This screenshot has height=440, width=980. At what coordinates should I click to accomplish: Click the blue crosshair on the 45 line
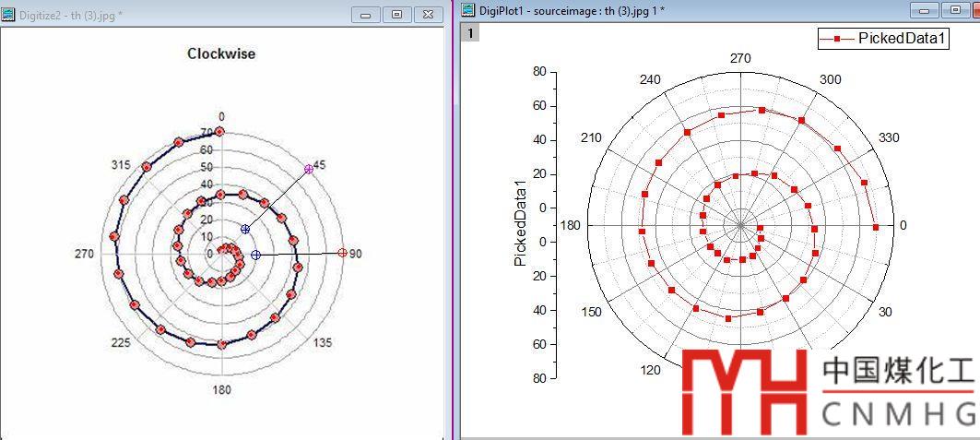click(x=245, y=229)
